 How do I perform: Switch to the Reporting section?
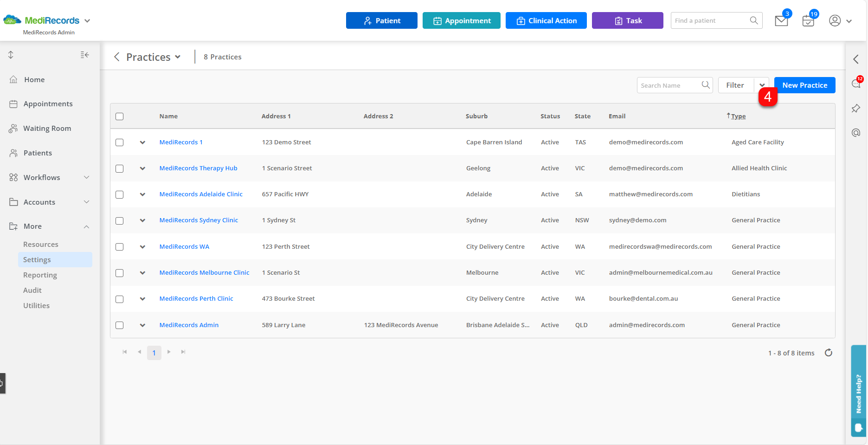pos(40,275)
